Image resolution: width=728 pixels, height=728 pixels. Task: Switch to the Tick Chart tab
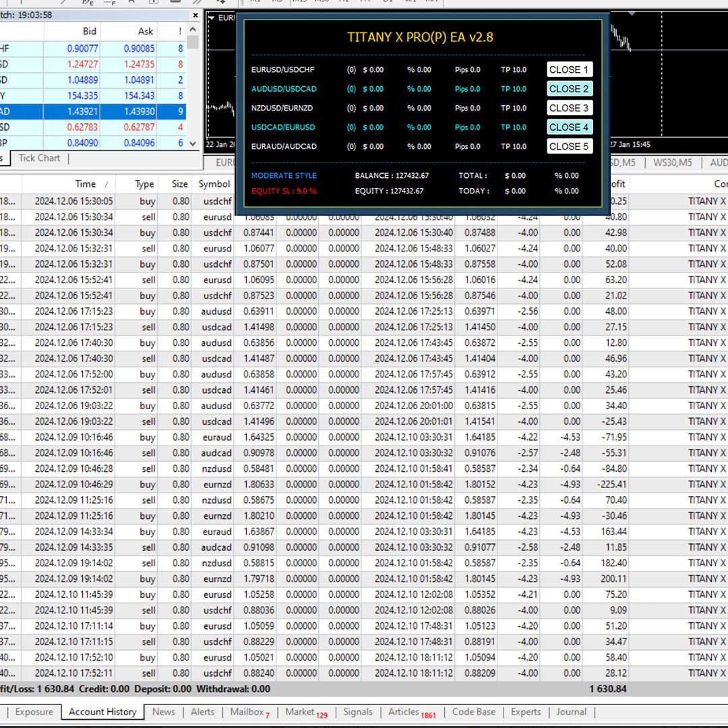coord(39,158)
